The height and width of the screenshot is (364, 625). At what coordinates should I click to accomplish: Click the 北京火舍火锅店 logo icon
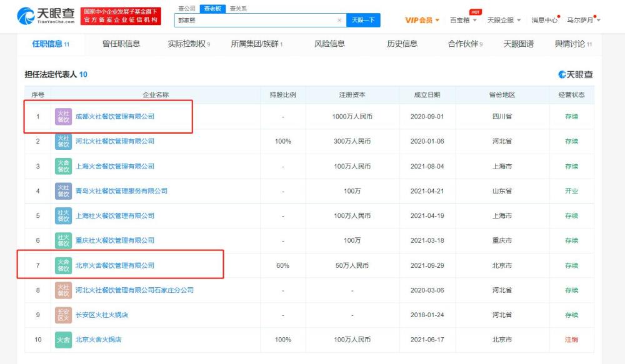63,340
